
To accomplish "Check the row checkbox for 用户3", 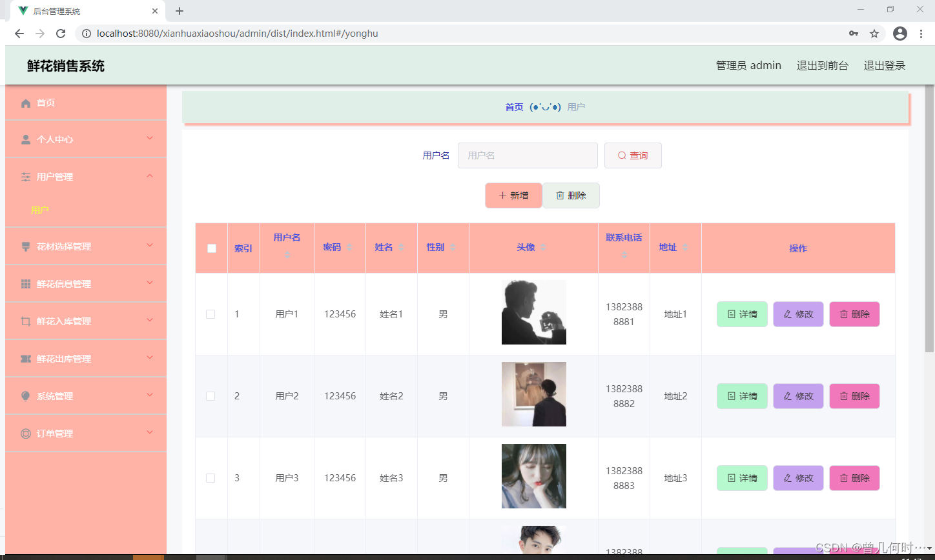I will pos(211,478).
